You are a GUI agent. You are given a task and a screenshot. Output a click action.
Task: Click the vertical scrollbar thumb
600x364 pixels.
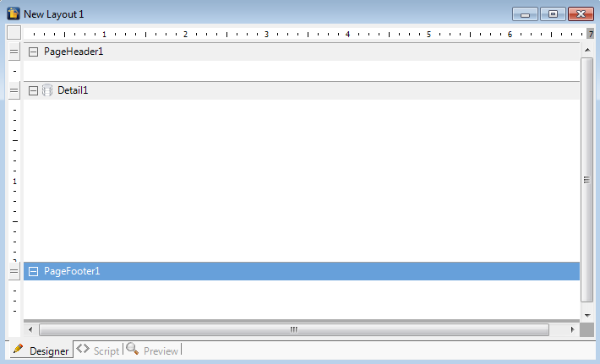[x=587, y=180]
